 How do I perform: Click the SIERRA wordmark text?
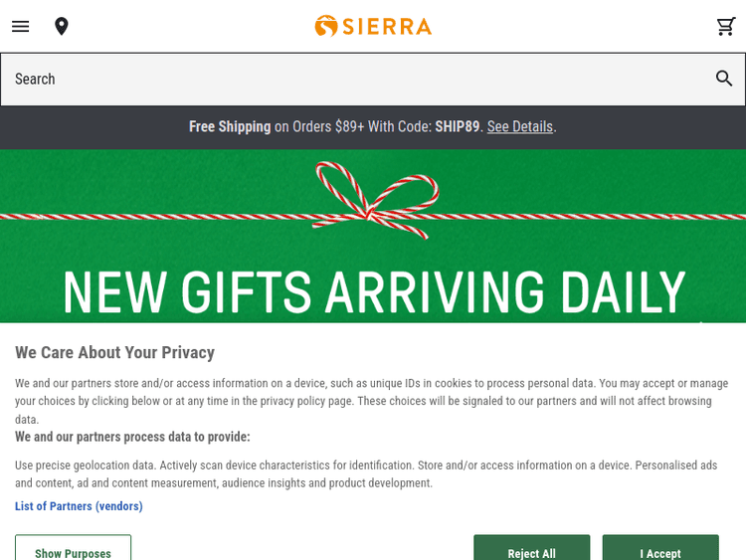click(387, 26)
